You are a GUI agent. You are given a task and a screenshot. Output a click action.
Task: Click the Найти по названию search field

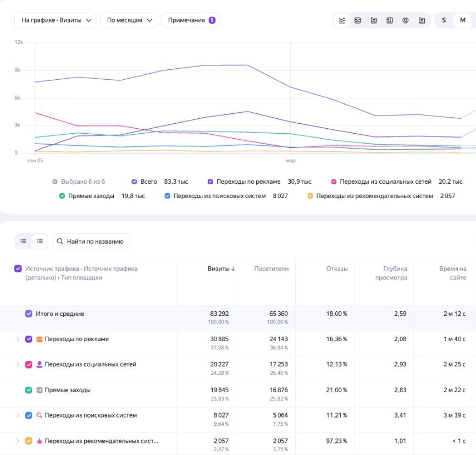91,242
